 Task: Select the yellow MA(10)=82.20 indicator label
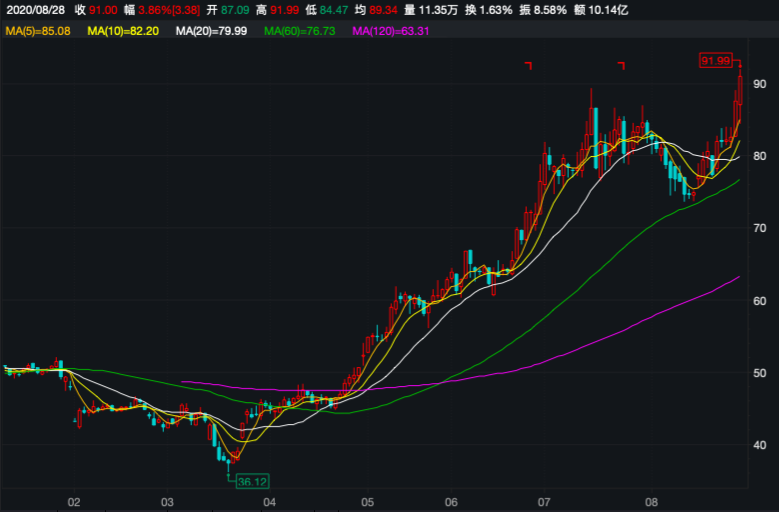coord(122,32)
